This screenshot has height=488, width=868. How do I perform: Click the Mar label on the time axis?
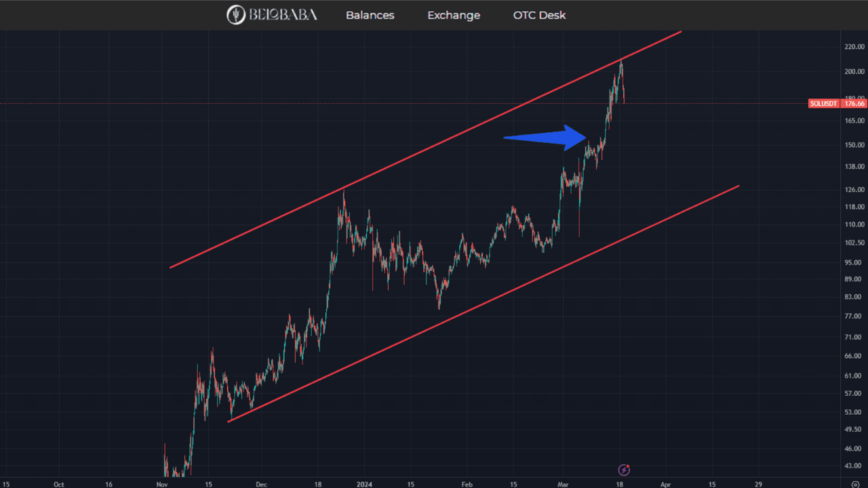pyautogui.click(x=563, y=485)
